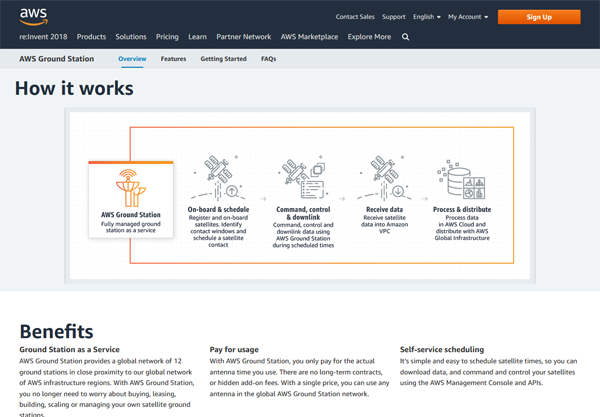Click Receive data title text
The height and width of the screenshot is (417, 600).
384,209
